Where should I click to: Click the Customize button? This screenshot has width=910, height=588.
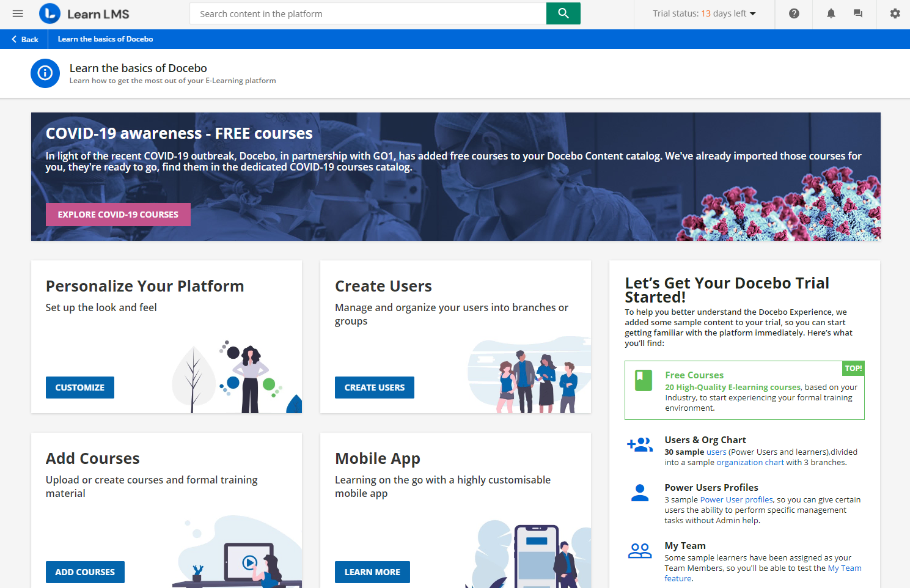(x=80, y=388)
